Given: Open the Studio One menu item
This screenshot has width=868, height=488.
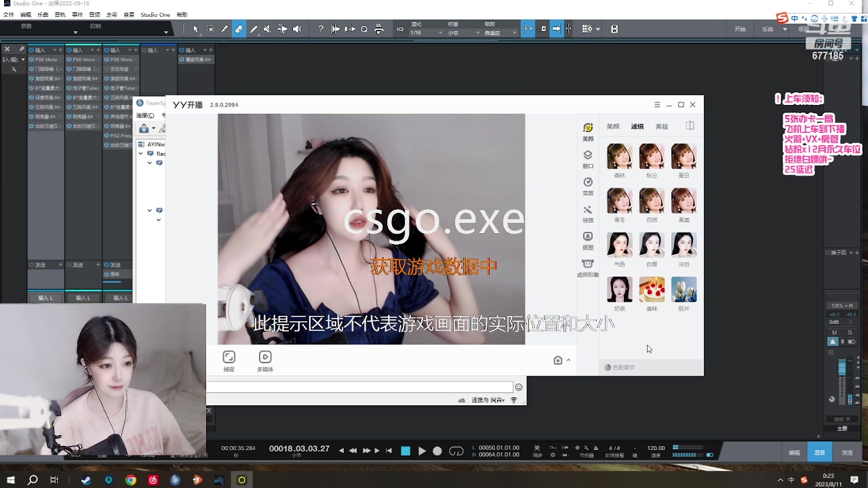Looking at the screenshot, I should pos(155,14).
